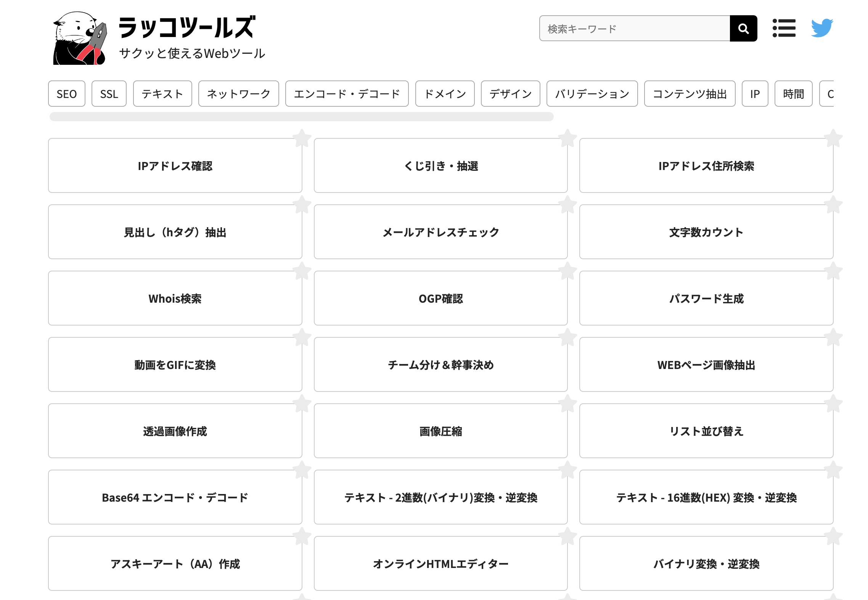The image size is (868, 600).
Task: Star the テキスト - 16進数(HEX) 変換 tool
Action: [x=833, y=470]
